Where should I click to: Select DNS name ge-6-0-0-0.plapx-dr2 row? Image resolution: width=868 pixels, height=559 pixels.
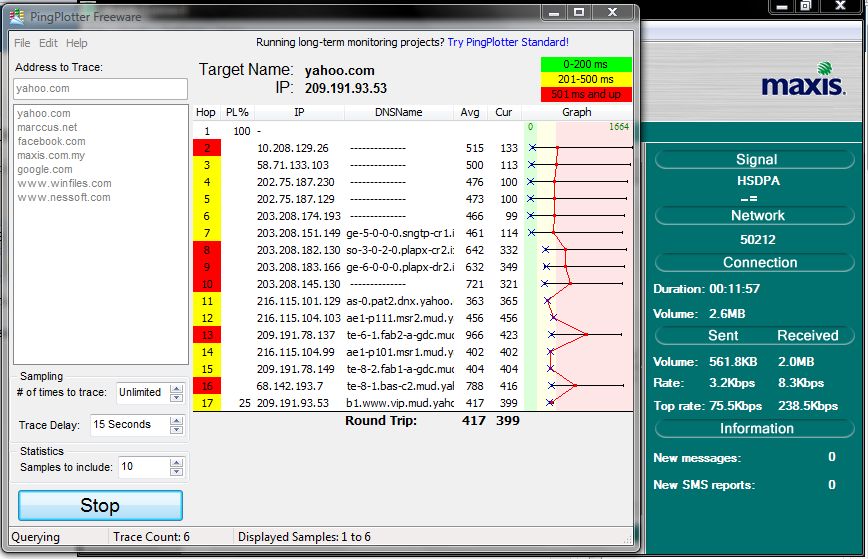coord(400,267)
